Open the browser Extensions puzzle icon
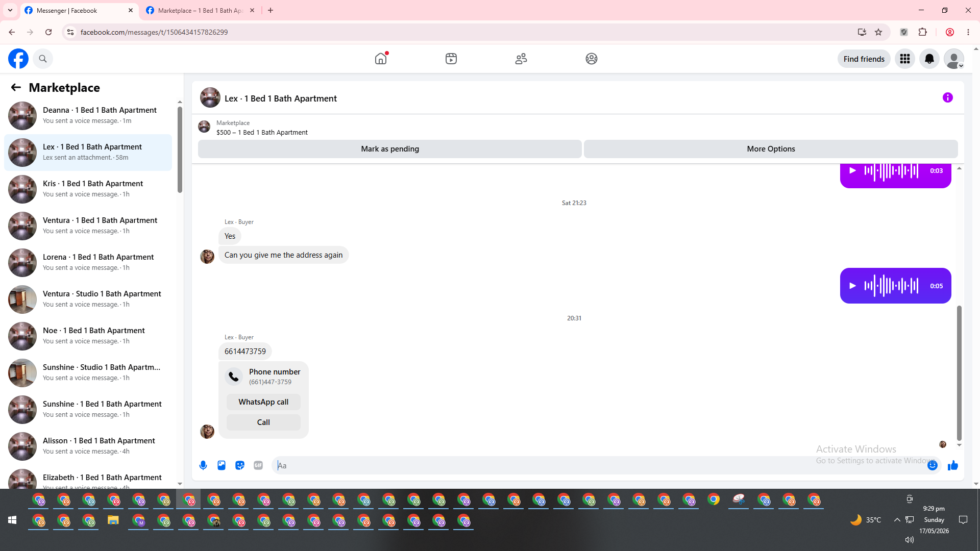This screenshot has width=980, height=551. (922, 32)
